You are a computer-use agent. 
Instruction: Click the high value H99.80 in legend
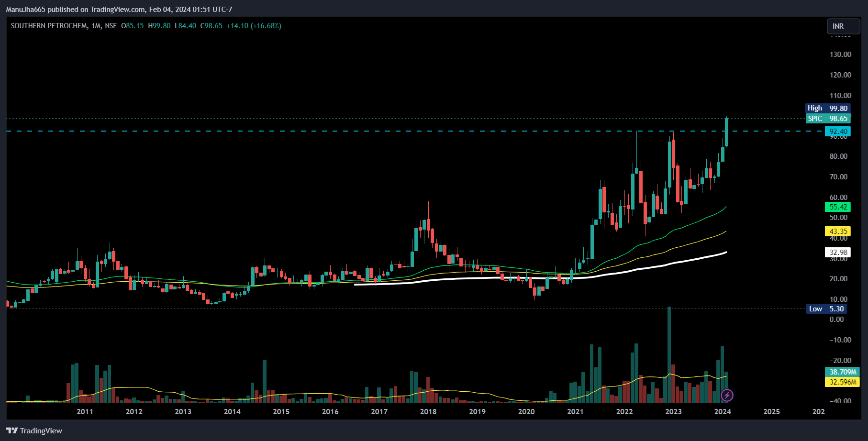[x=159, y=26]
